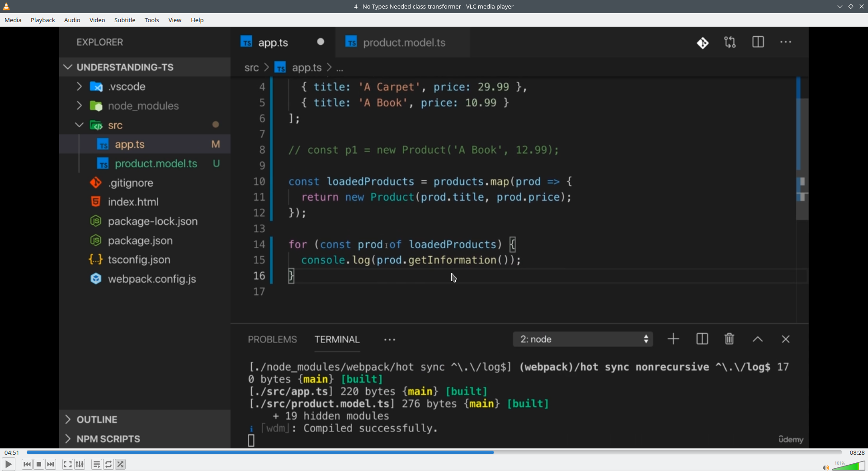Open the View menu

coord(175,20)
